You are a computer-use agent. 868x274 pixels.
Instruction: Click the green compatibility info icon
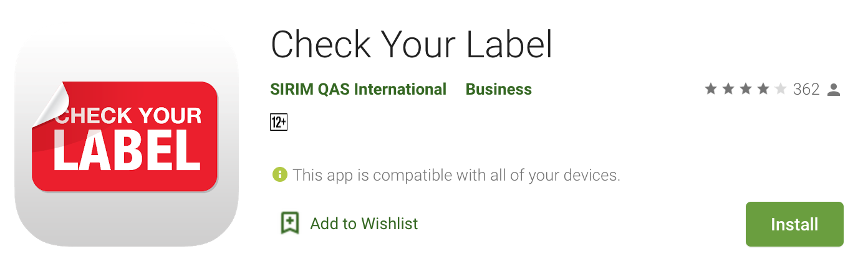[279, 174]
